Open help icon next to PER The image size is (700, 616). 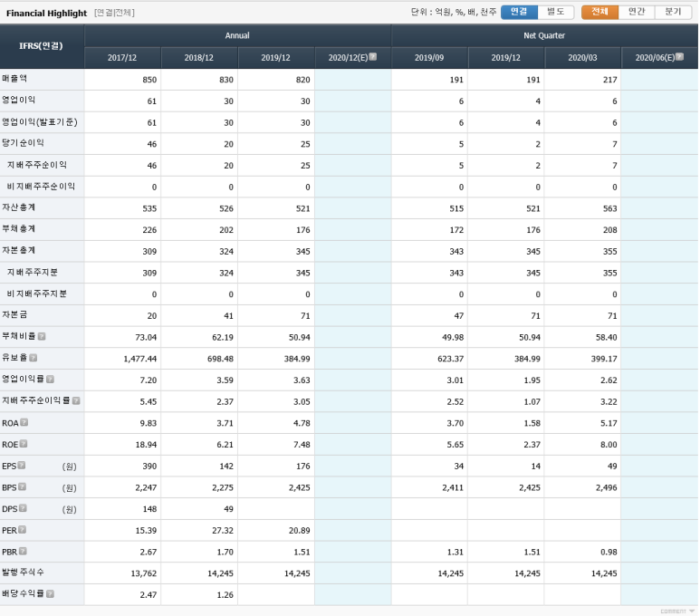(x=23, y=530)
